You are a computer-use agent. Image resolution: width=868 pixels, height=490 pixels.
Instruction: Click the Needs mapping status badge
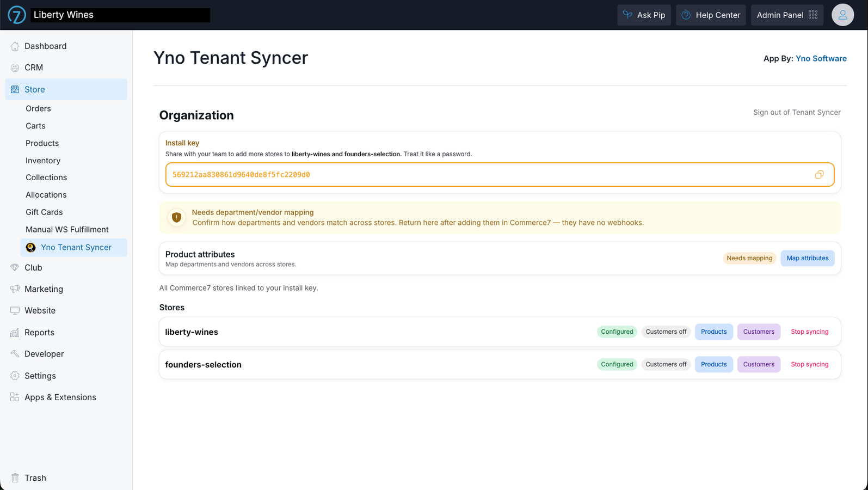click(749, 258)
